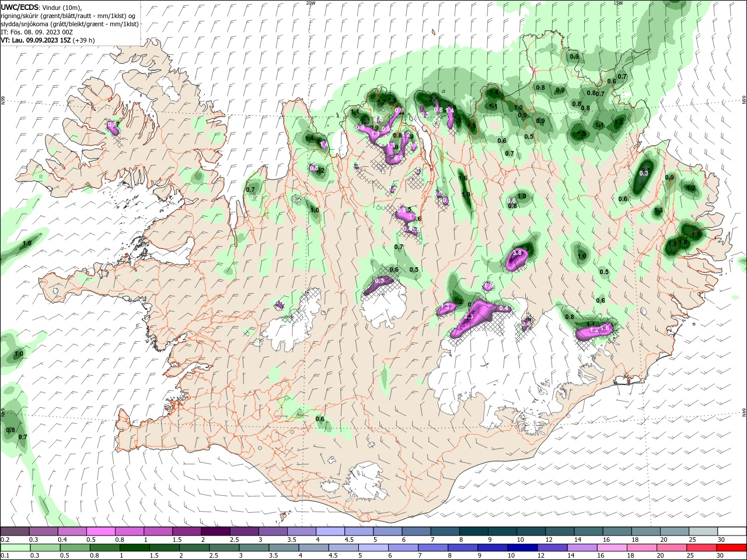Click the red-pink rain-legend swatch between 25 and 30
The image size is (747, 560).
coord(702,548)
